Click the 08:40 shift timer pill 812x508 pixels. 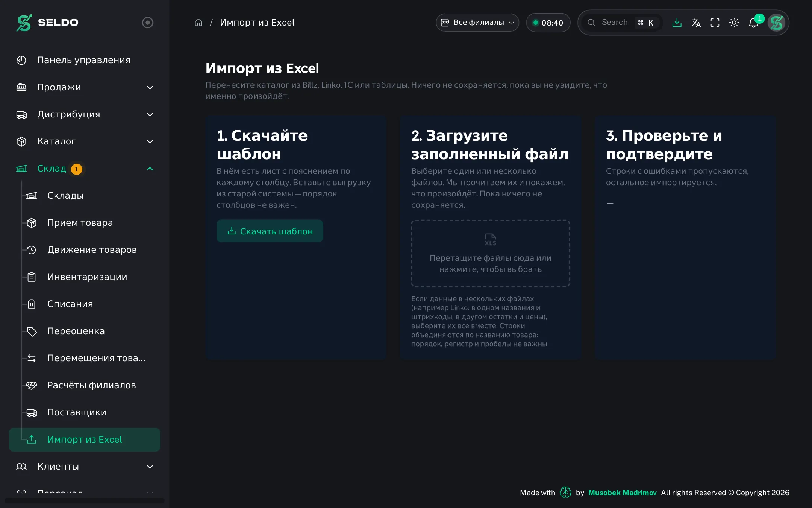(548, 23)
